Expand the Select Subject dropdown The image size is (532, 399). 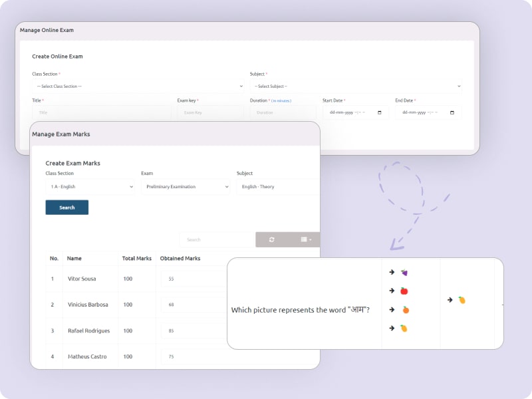click(356, 86)
